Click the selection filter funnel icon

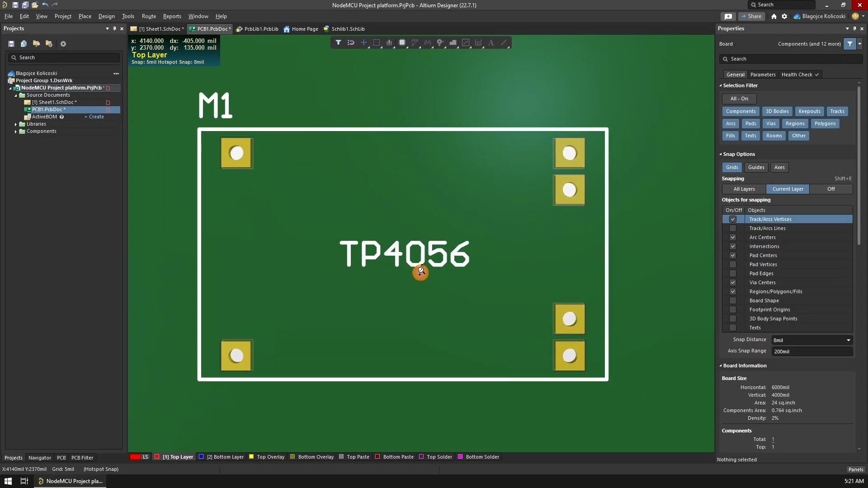tap(849, 44)
